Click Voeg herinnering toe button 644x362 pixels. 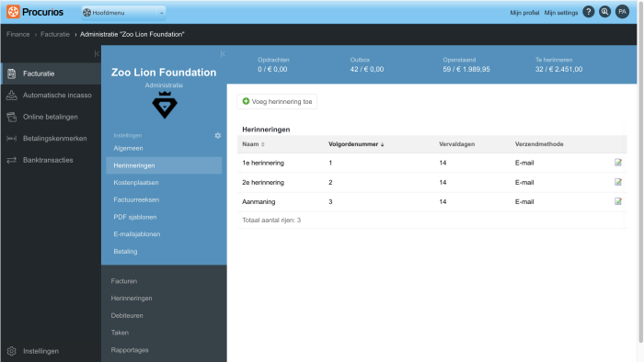pyautogui.click(x=277, y=102)
